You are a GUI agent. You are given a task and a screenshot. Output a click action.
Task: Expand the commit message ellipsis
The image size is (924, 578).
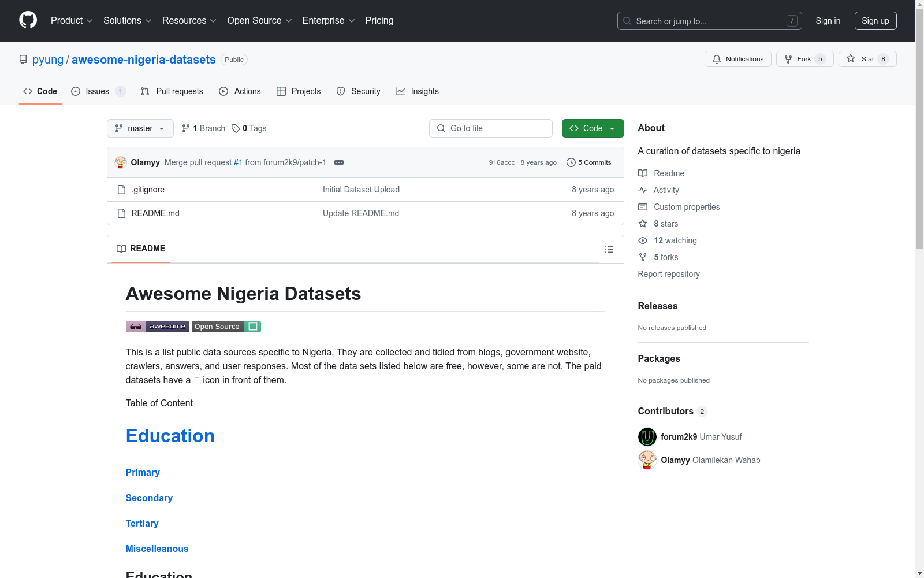tap(339, 162)
